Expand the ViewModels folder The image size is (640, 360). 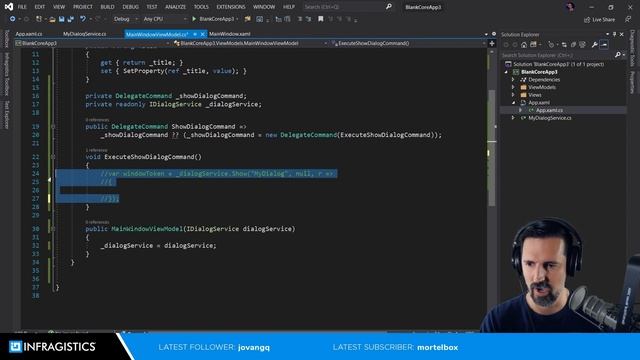[x=513, y=87]
